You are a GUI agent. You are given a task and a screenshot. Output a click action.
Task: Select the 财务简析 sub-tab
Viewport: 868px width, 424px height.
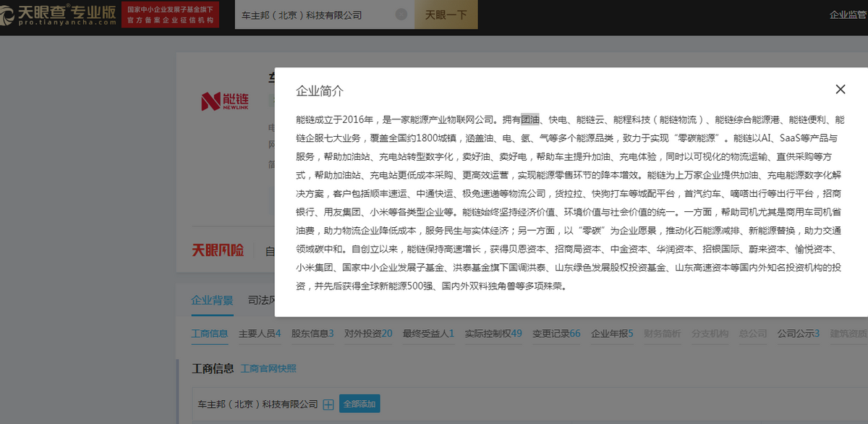(x=663, y=334)
